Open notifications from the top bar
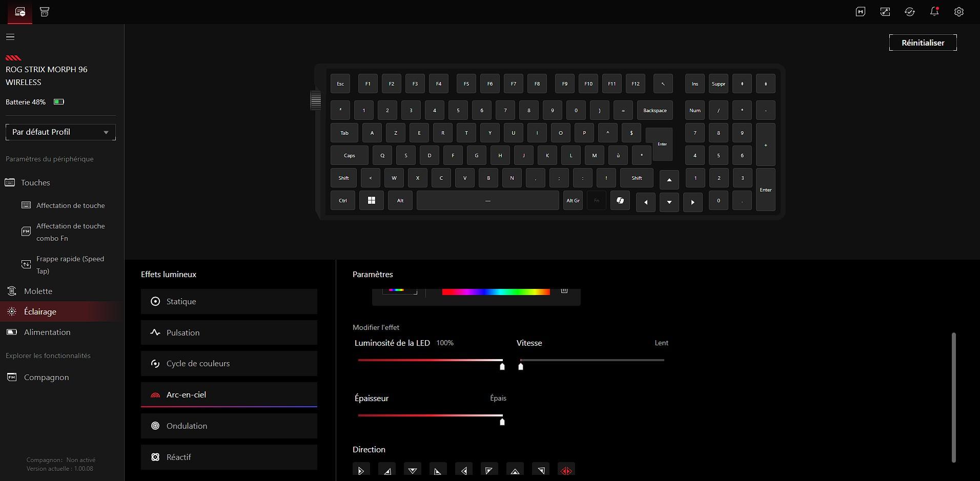Image resolution: width=980 pixels, height=481 pixels. coord(934,11)
